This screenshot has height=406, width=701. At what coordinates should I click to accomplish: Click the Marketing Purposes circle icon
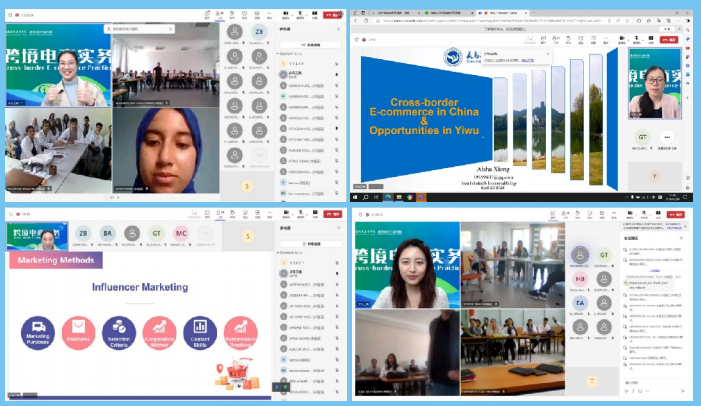pos(37,330)
